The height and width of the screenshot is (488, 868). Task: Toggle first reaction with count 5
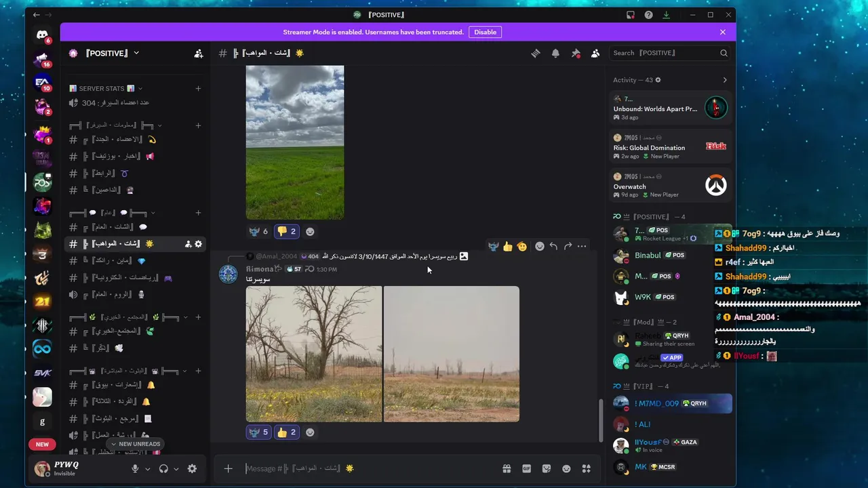[x=258, y=432]
